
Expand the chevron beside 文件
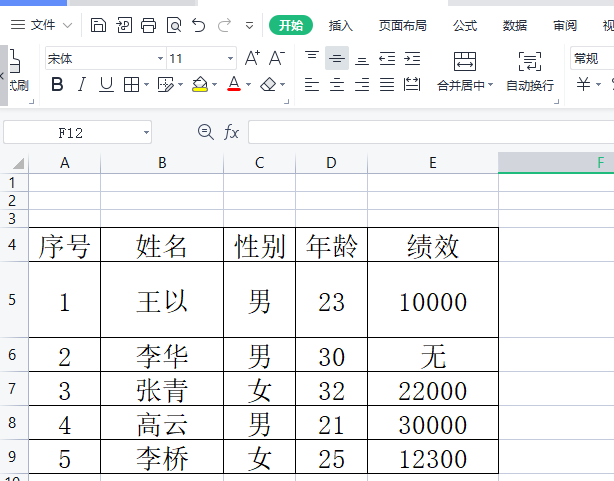(x=67, y=26)
